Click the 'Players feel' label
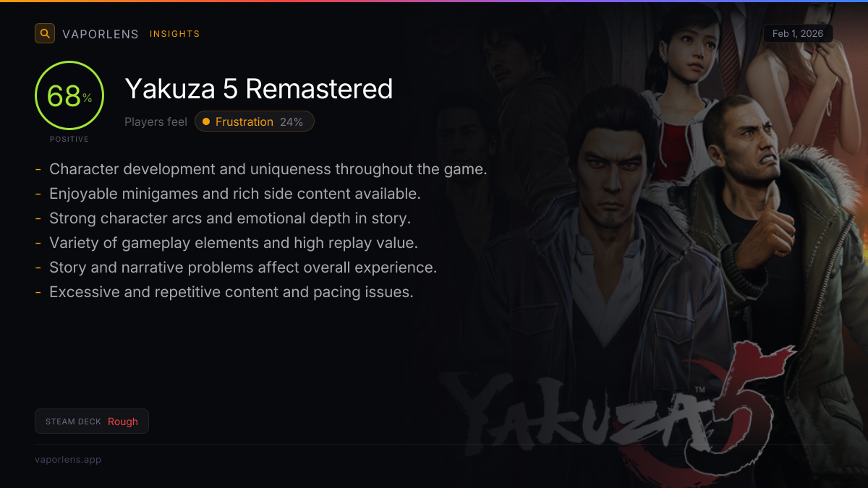 (156, 121)
